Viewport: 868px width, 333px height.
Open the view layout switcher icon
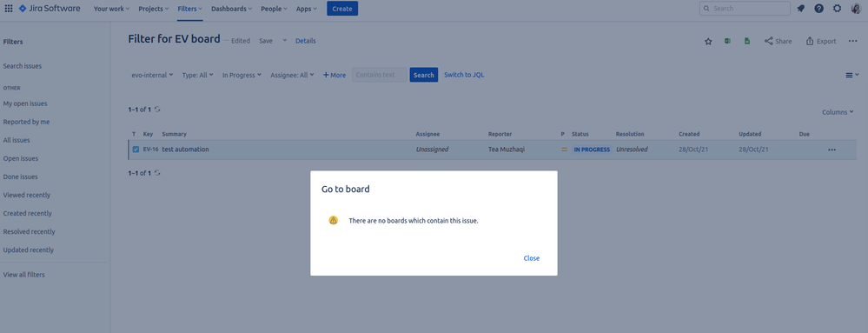[852, 75]
